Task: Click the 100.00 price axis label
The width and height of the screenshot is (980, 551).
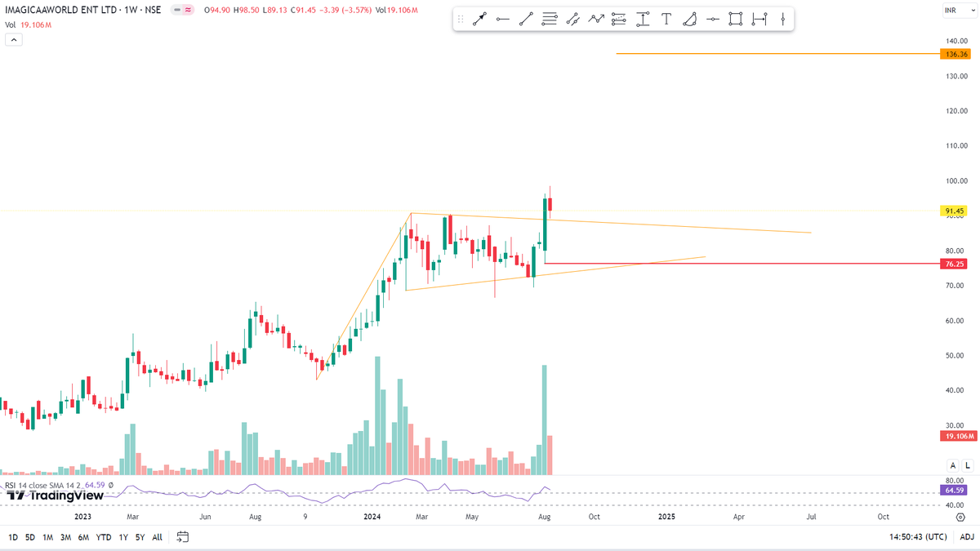Action: [x=956, y=181]
